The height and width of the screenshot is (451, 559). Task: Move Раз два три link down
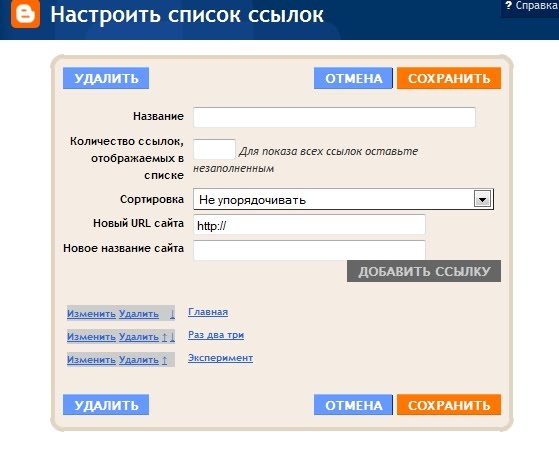172,337
